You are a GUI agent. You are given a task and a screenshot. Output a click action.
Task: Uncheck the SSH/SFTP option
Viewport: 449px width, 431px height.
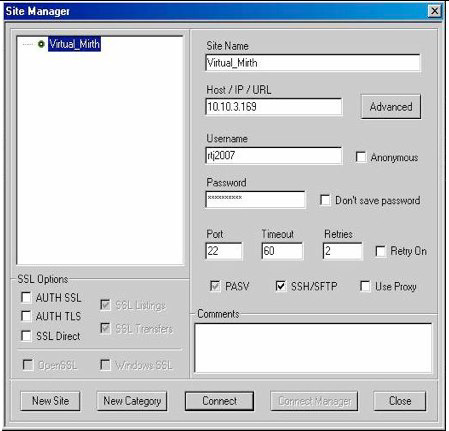click(x=281, y=286)
